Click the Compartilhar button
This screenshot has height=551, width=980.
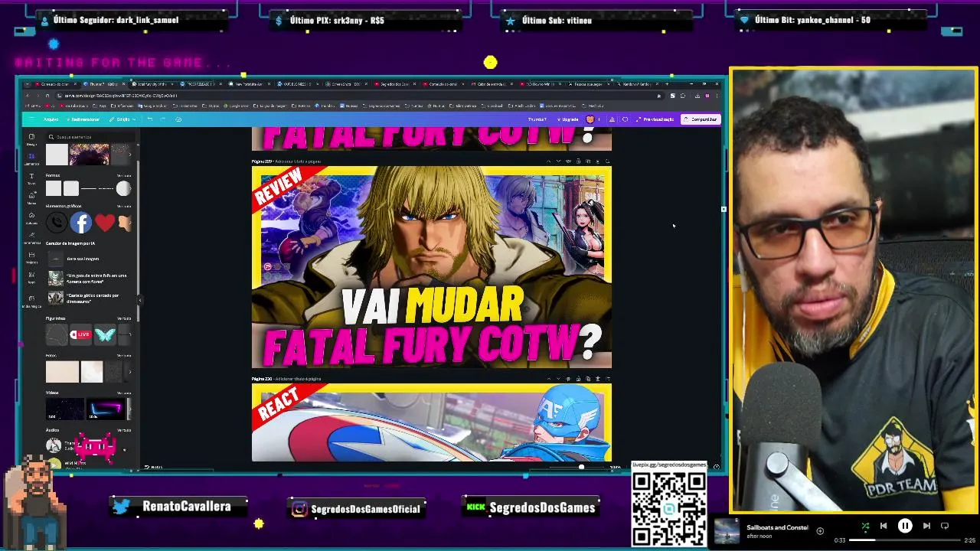tap(700, 119)
